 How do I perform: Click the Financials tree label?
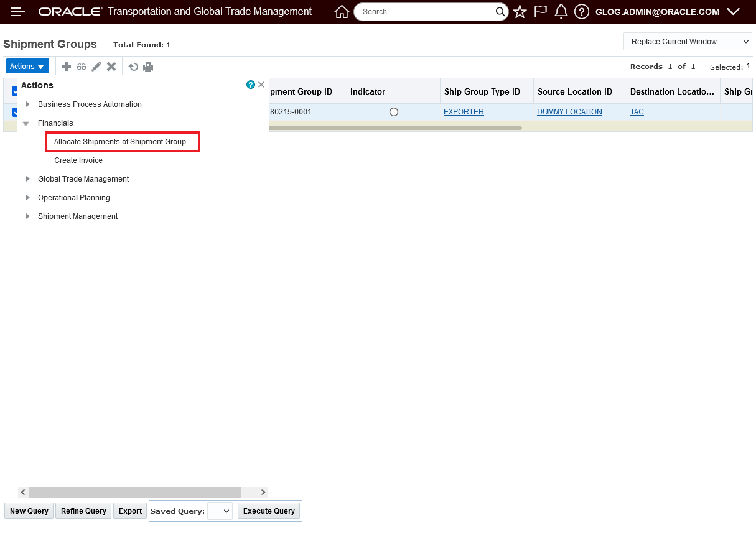click(55, 123)
